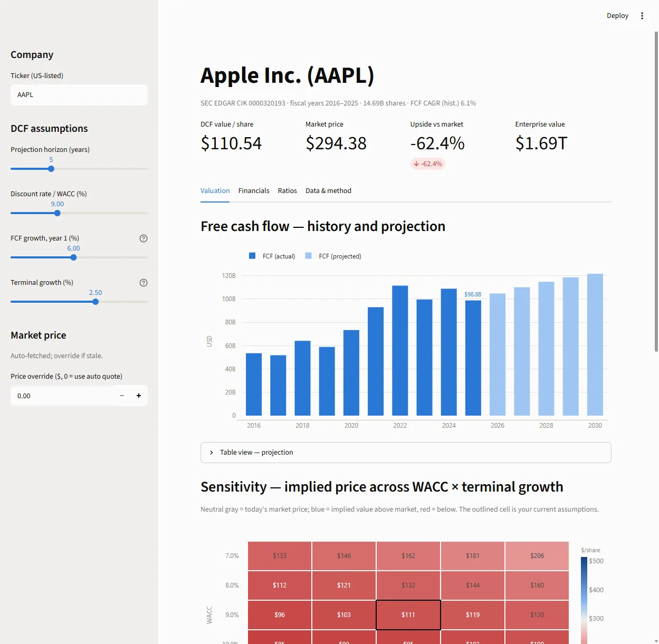Click the 2022 FCF bar in chart
The width and height of the screenshot is (659, 644).
coord(400,350)
